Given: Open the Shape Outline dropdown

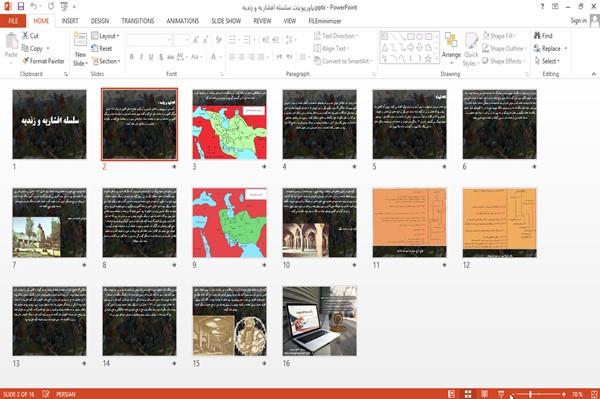Looking at the screenshot, I should [504, 49].
